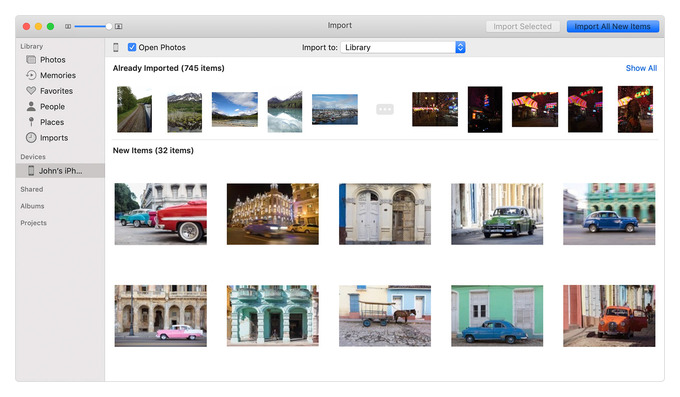The width and height of the screenshot is (680, 397).
Task: Open the Favorites heart icon
Action: click(31, 91)
